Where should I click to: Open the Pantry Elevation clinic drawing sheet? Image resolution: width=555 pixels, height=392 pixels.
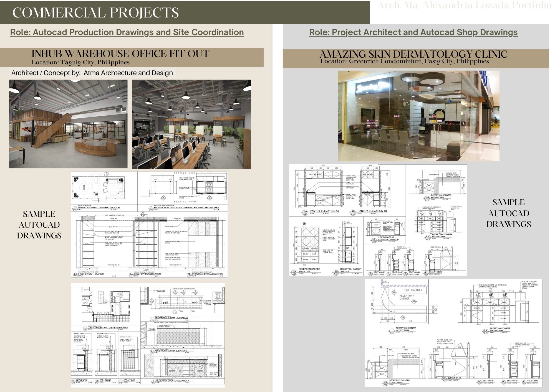point(378,220)
